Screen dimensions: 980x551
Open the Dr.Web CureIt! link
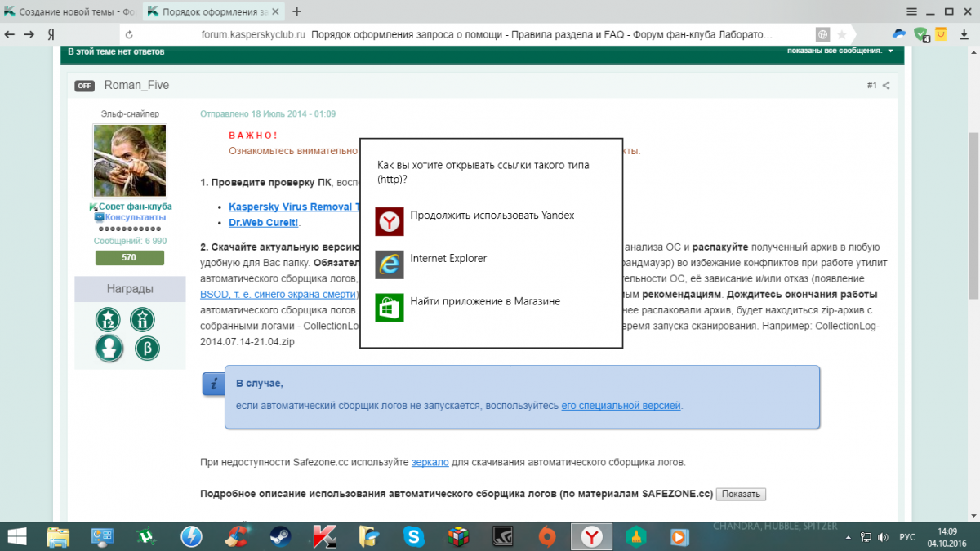[x=264, y=222]
